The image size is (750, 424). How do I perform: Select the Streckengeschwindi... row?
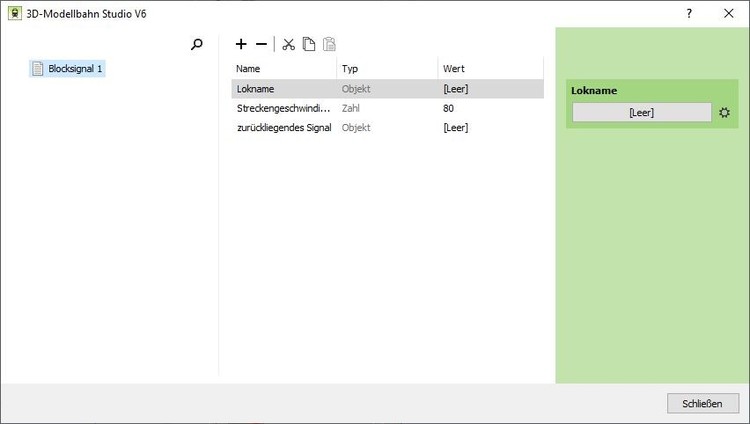(387, 108)
